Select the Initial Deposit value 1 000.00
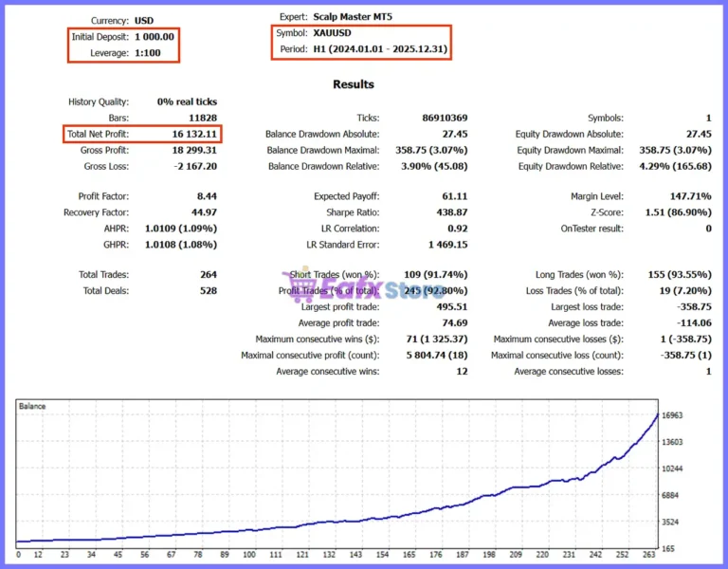 155,37
